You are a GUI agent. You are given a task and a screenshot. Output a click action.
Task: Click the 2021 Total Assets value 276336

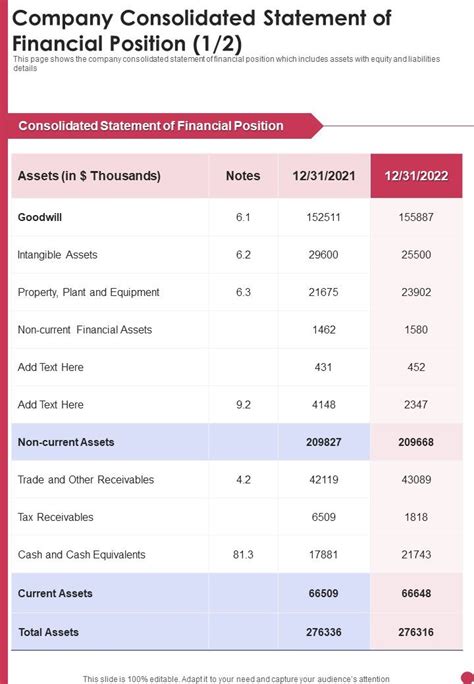click(324, 632)
